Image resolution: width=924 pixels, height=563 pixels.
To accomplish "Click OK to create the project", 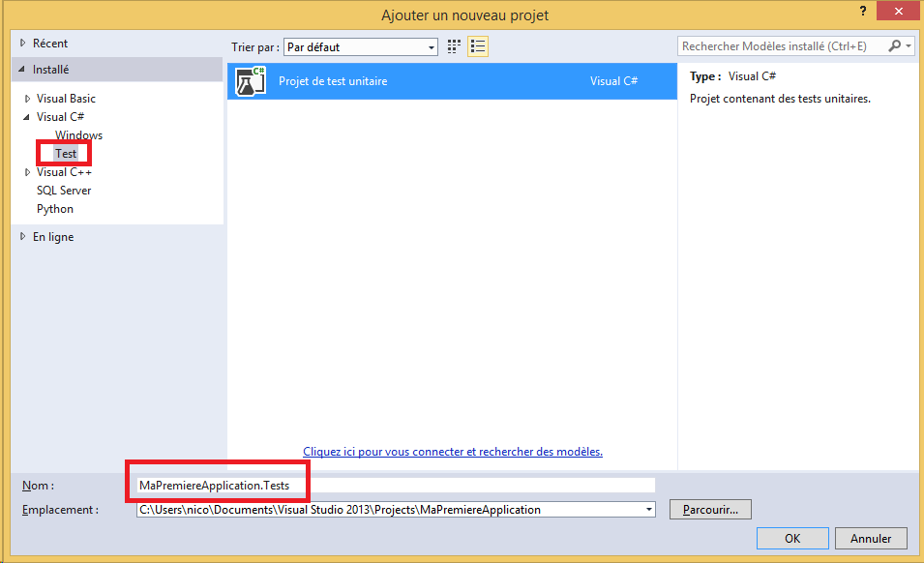I will (x=792, y=538).
